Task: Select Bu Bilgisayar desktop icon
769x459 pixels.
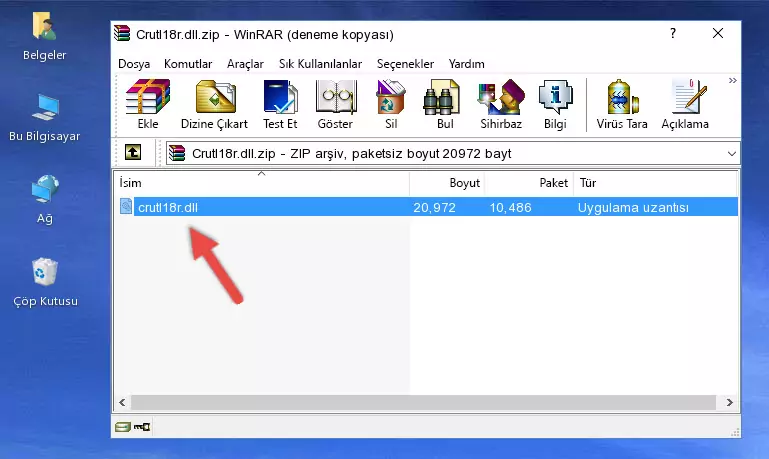Action: (x=45, y=117)
